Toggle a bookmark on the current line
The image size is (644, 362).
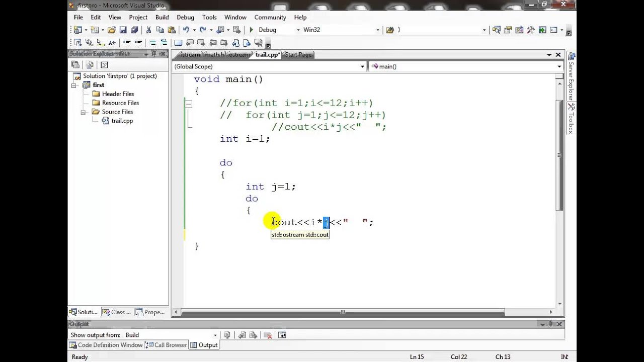click(178, 43)
